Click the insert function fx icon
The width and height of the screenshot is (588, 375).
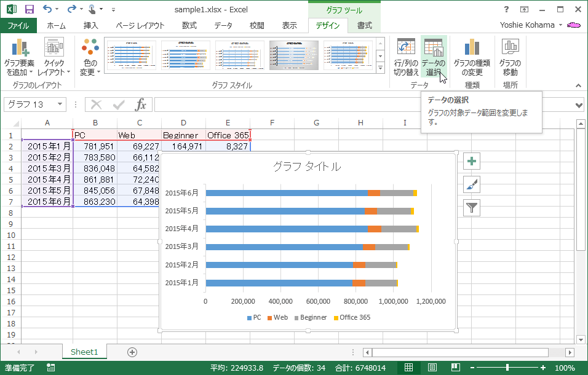(141, 105)
